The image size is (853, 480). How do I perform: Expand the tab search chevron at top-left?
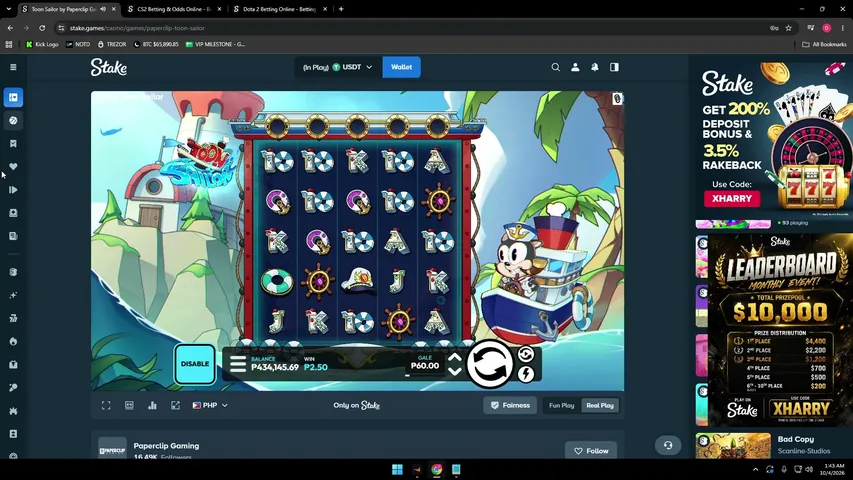(9, 9)
